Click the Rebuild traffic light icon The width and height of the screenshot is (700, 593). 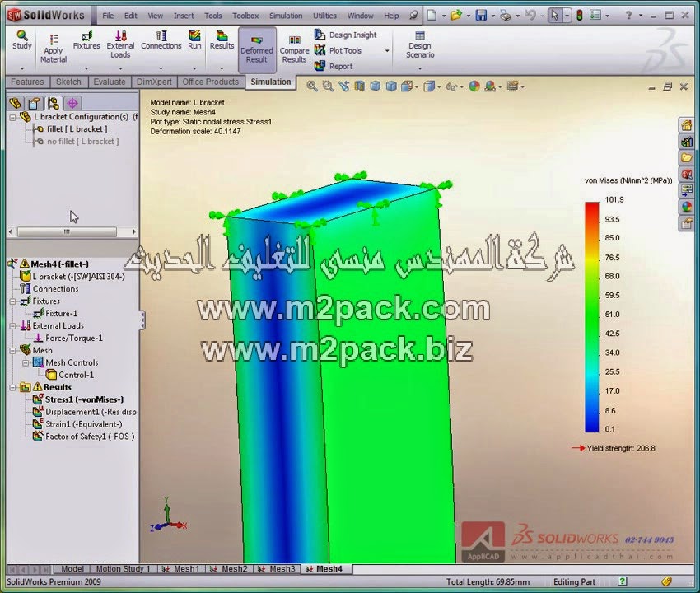tap(580, 16)
